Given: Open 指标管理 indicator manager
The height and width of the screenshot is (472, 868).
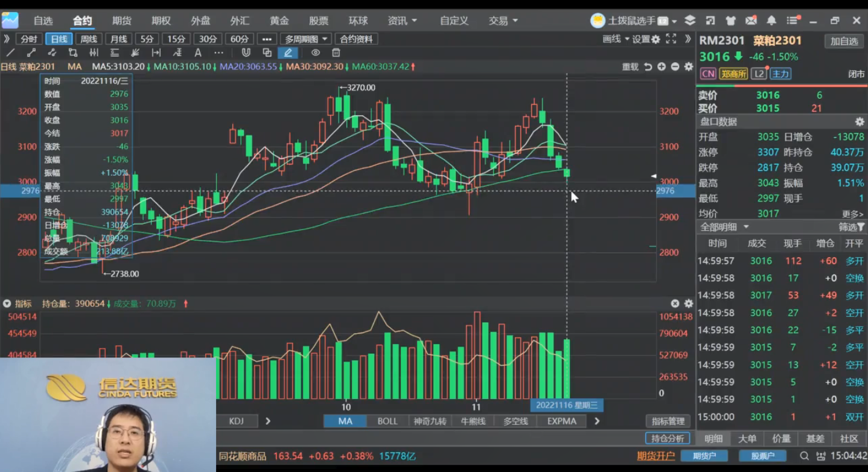Looking at the screenshot, I should (x=668, y=421).
